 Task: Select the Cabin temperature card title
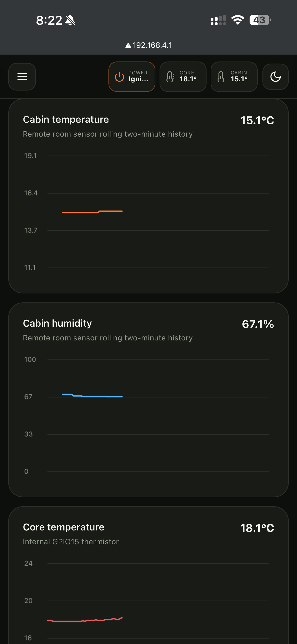point(66,120)
